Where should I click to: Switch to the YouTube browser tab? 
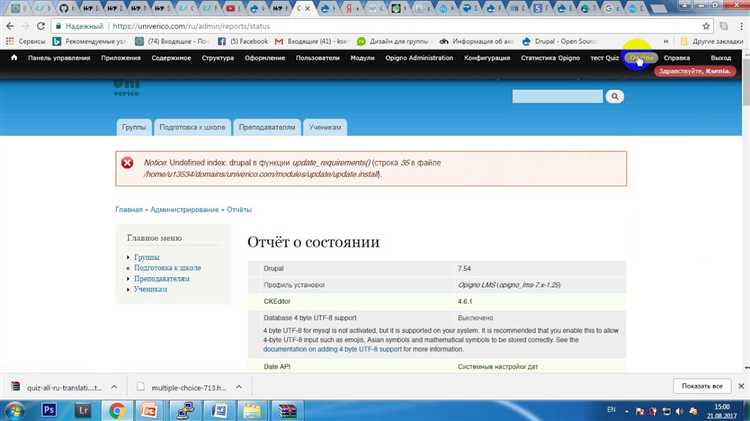click(x=231, y=8)
